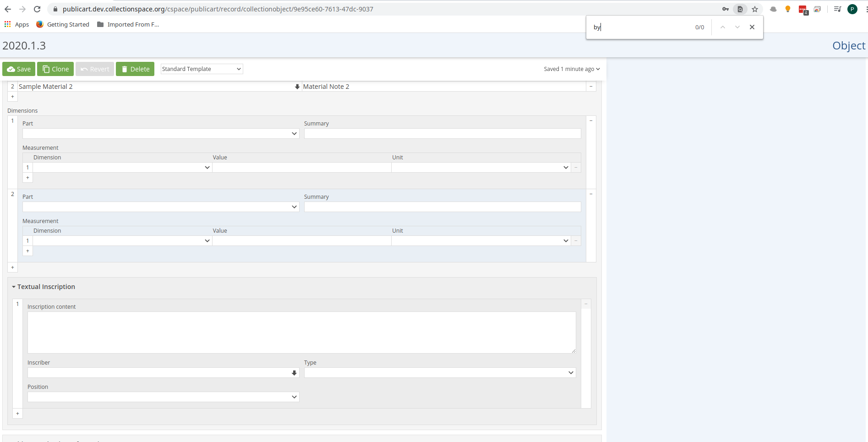Open the Standard Template dropdown

[201, 69]
